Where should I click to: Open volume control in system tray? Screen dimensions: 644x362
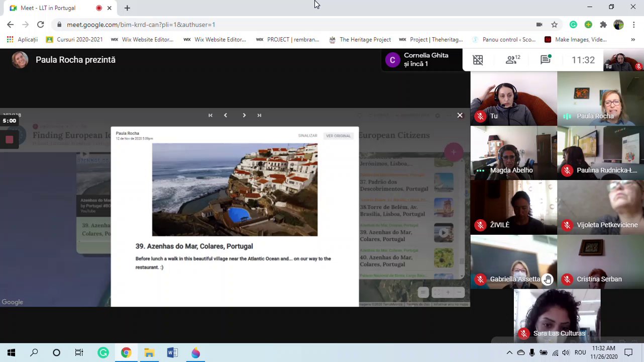(x=566, y=353)
